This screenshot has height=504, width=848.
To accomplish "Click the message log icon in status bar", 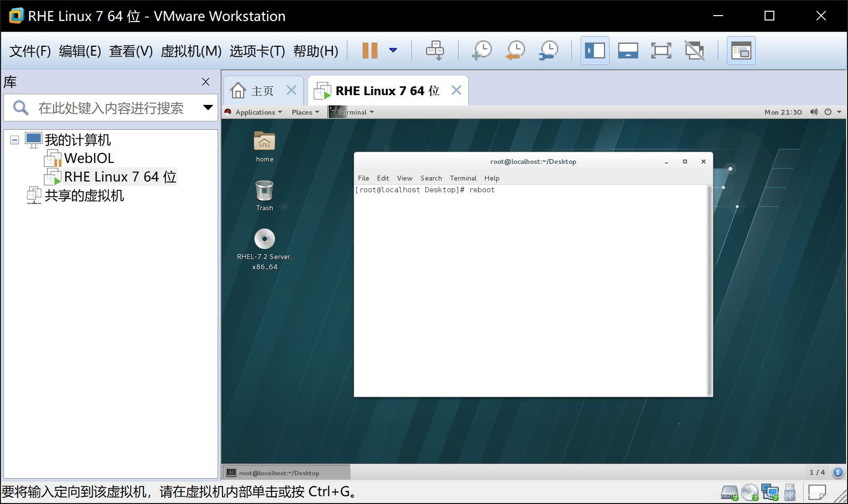I will (817, 492).
